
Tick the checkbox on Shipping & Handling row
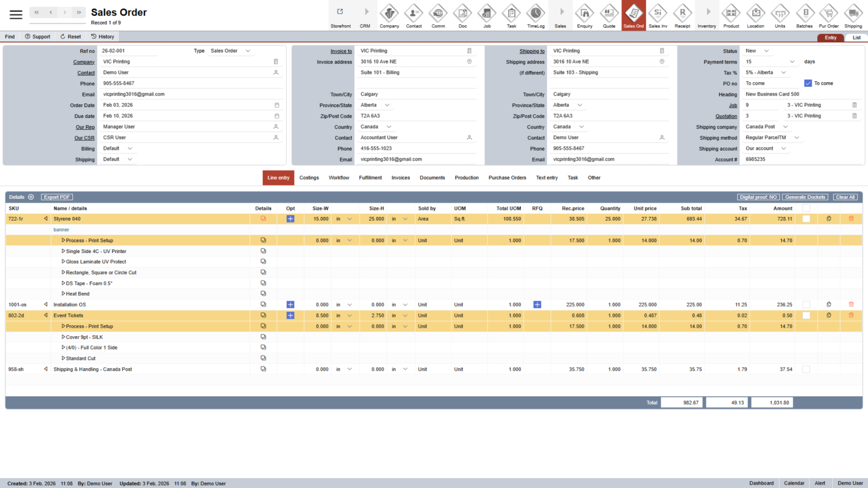coord(806,369)
